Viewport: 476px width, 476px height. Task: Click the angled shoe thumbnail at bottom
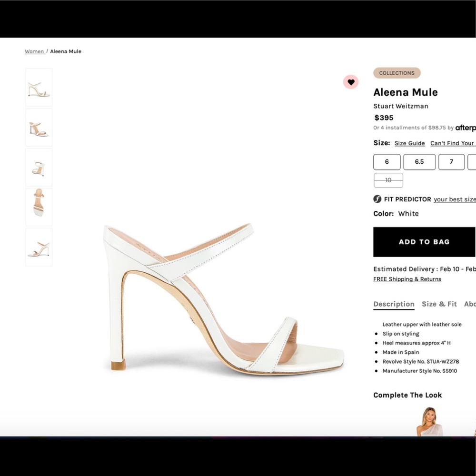coord(39,246)
